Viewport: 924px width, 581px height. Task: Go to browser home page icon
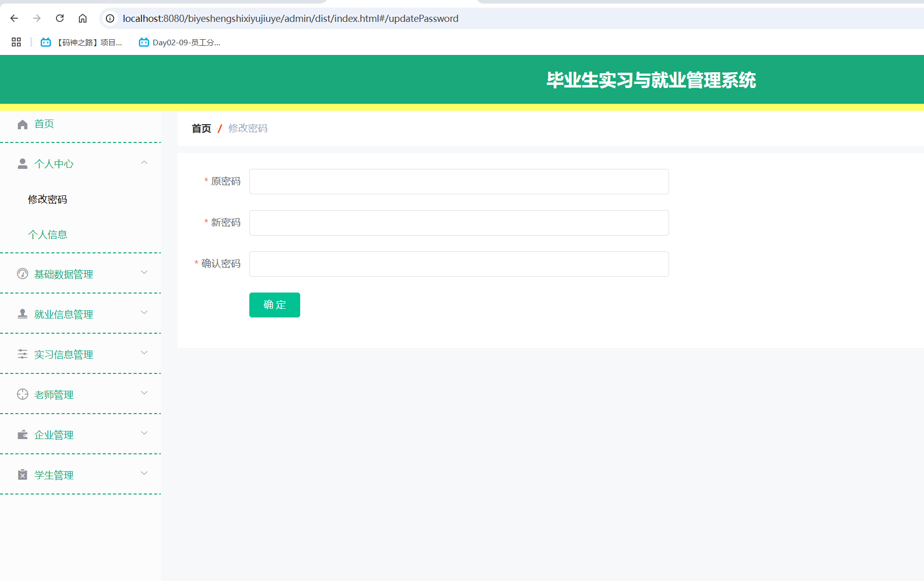pyautogui.click(x=82, y=18)
